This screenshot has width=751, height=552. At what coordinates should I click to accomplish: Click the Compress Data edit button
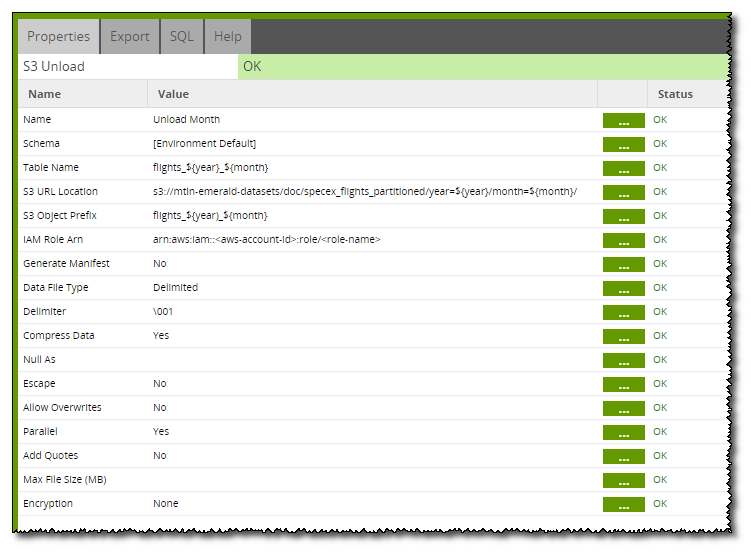click(x=624, y=337)
